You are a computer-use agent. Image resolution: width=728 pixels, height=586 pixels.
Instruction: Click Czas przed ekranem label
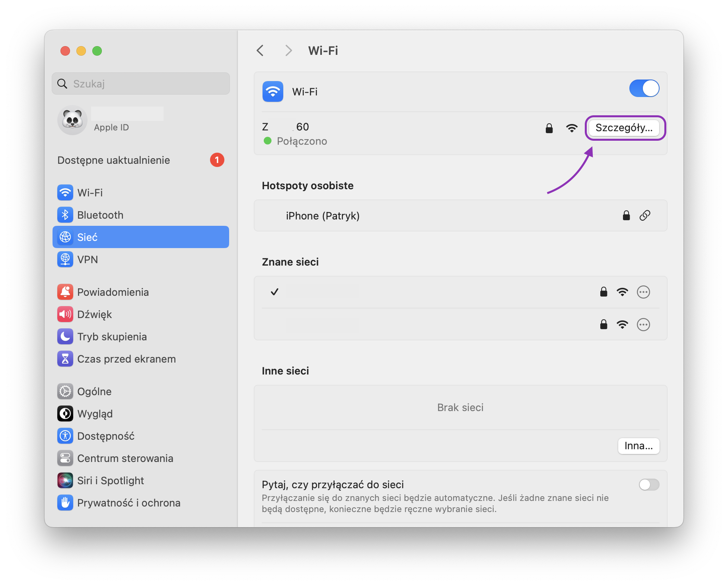click(x=127, y=359)
